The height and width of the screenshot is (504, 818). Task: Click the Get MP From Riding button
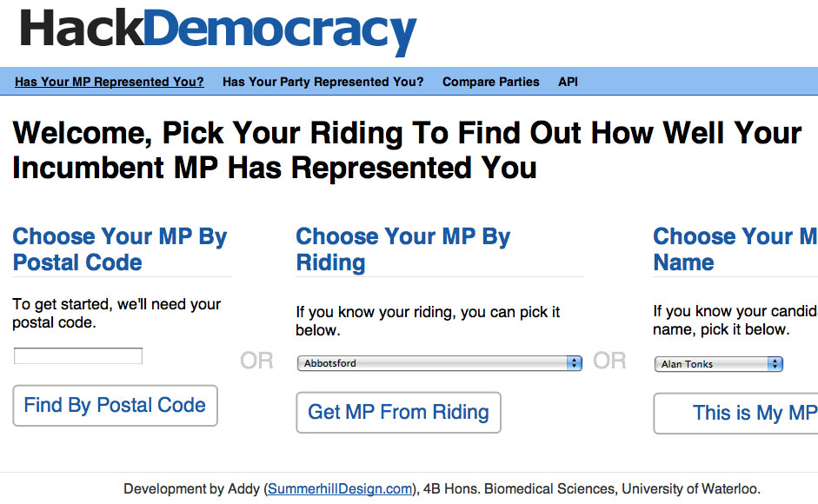(398, 412)
